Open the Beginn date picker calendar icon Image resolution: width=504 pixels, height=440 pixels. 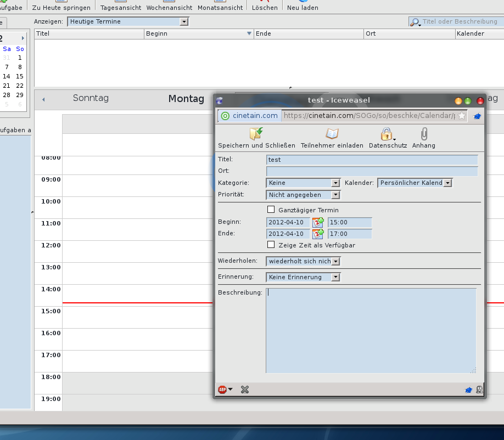click(318, 222)
